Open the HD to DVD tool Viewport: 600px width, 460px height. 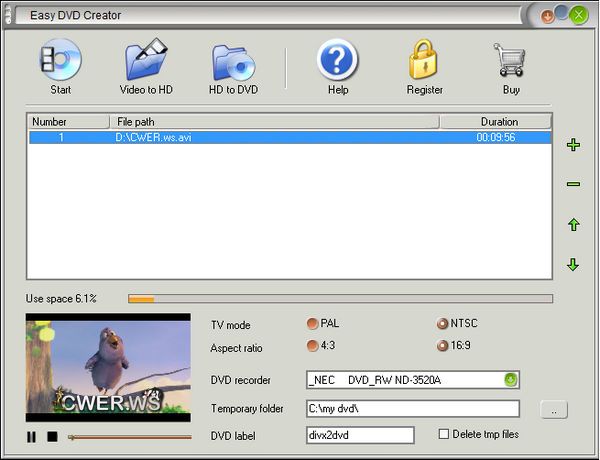pyautogui.click(x=233, y=62)
